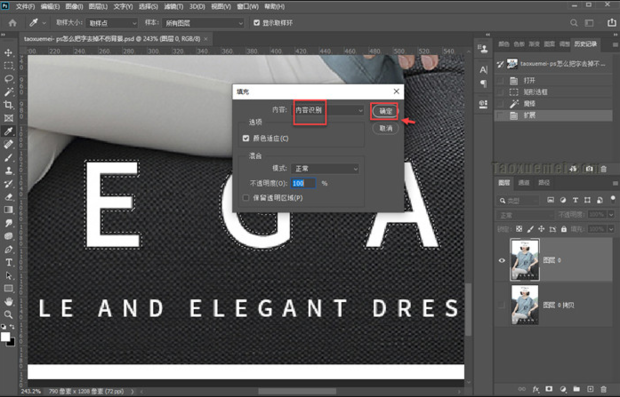Screen dimensions: 620x397
Task: Open the 滤镜(T) menu
Action: tap(174, 7)
